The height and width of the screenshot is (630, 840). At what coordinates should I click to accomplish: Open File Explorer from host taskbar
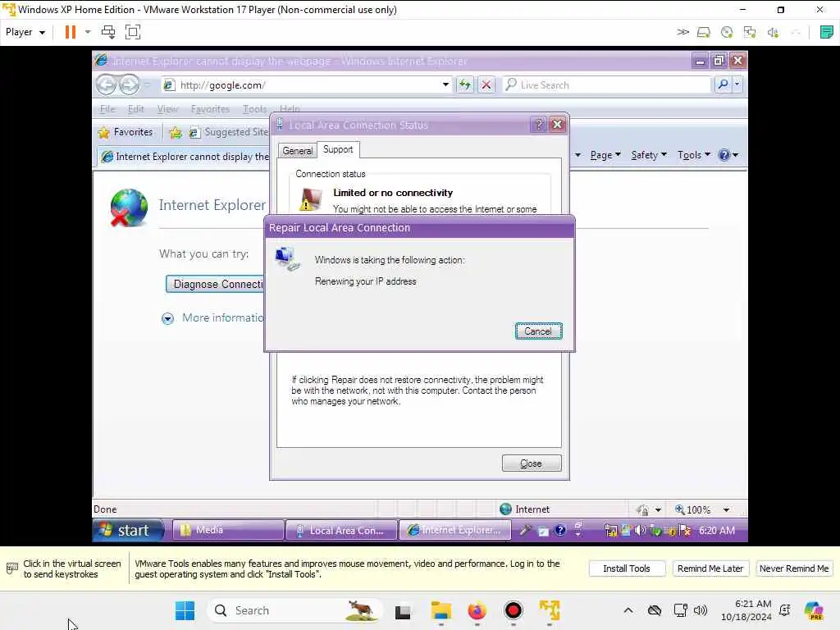tap(441, 610)
